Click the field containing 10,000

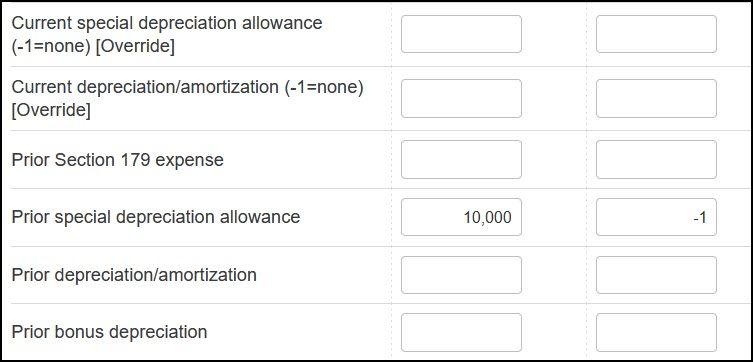(x=461, y=217)
